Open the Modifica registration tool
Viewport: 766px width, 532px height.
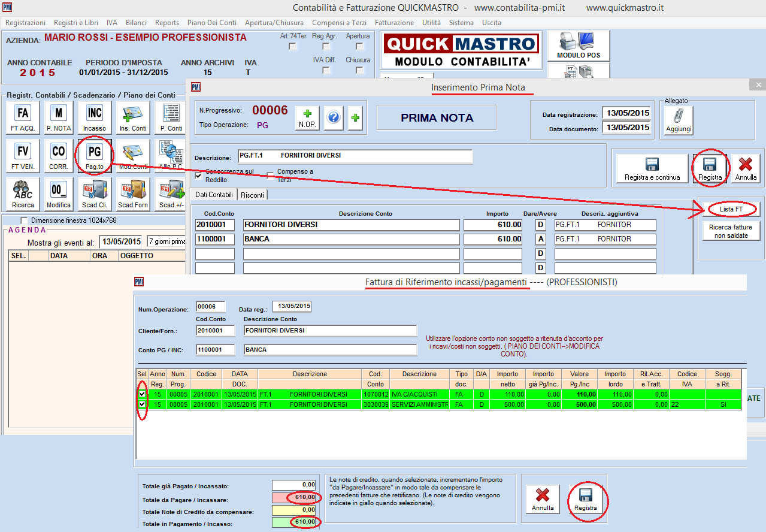(59, 194)
